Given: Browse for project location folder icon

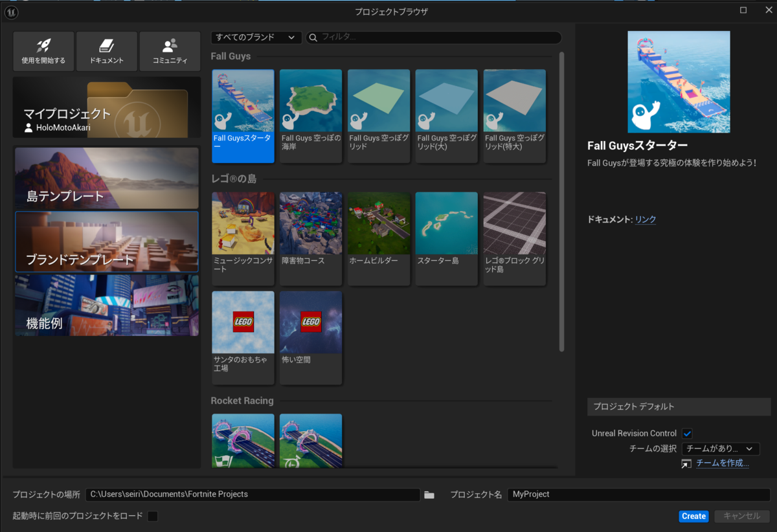Looking at the screenshot, I should click(x=429, y=494).
